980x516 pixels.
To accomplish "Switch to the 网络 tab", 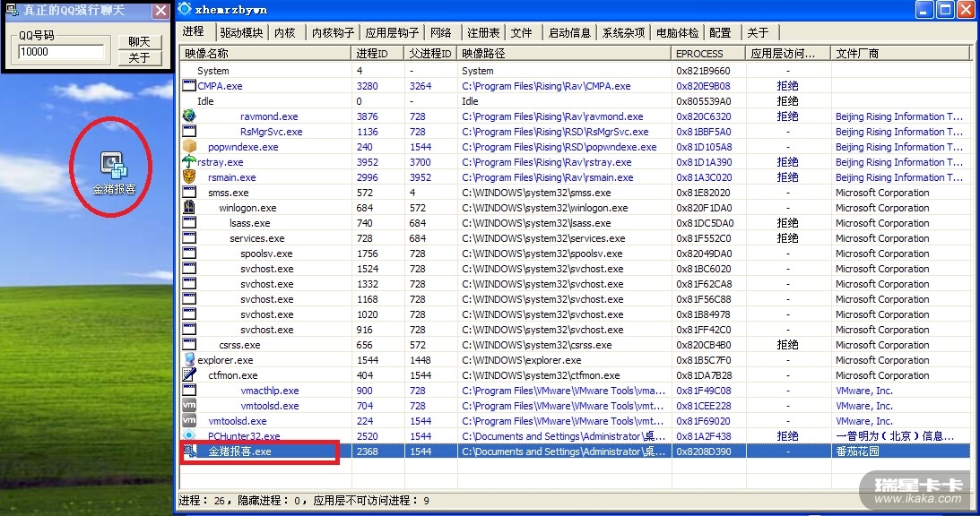I will tap(441, 32).
